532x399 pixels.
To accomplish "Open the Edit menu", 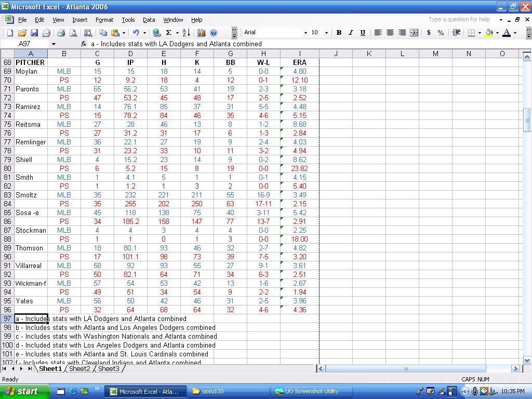I will pos(39,20).
